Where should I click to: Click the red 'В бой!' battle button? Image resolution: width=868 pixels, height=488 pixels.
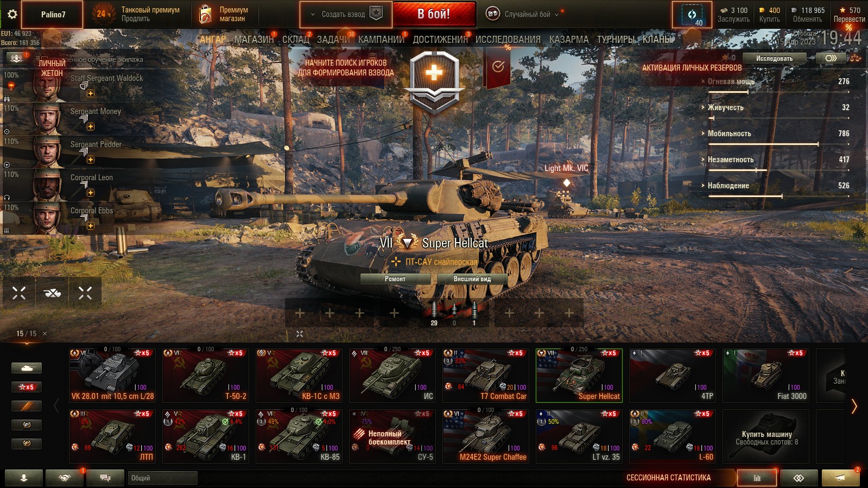pyautogui.click(x=434, y=14)
